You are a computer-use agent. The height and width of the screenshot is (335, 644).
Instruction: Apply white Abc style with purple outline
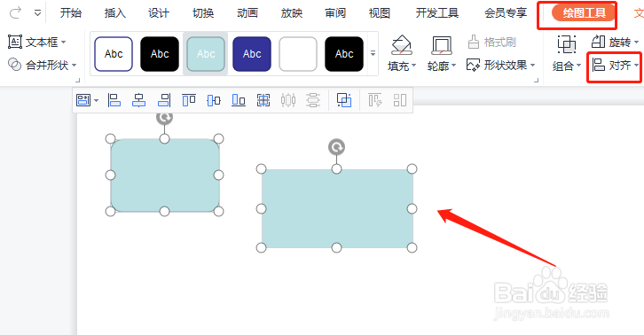point(114,54)
